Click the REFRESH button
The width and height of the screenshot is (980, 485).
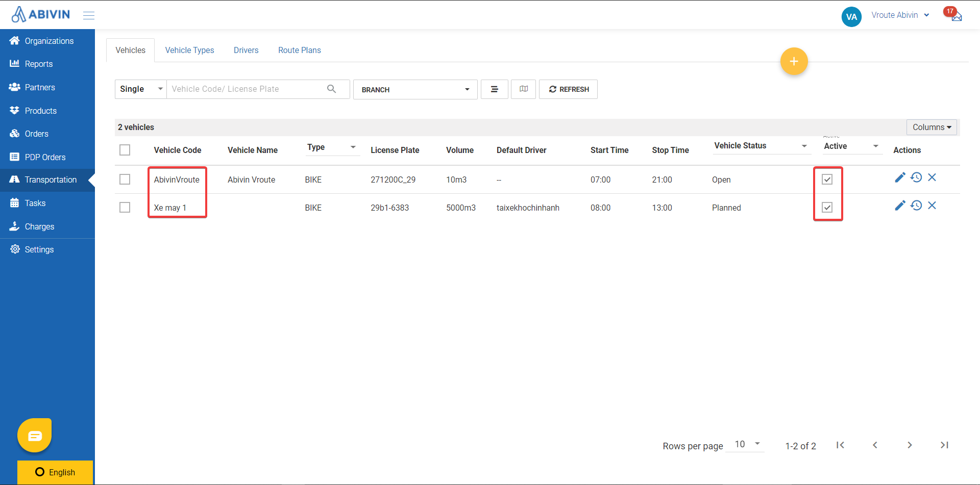[568, 89]
